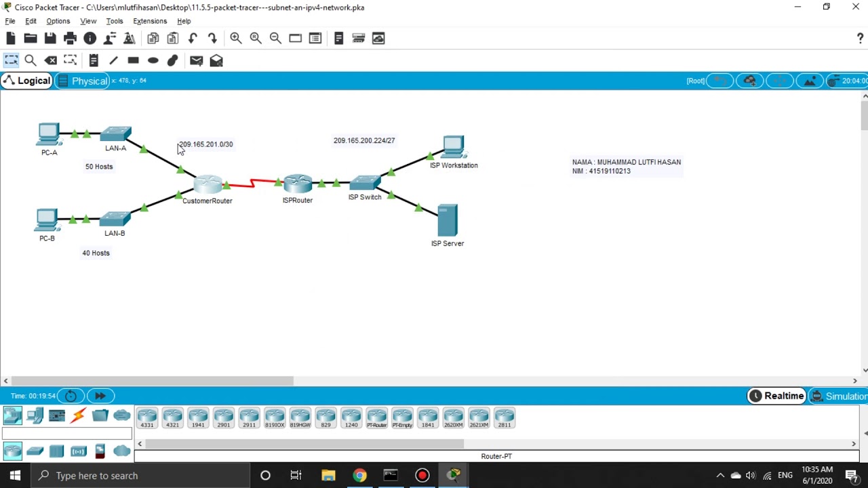Click the Fast Forward Time button
The width and height of the screenshot is (868, 488).
point(100,396)
